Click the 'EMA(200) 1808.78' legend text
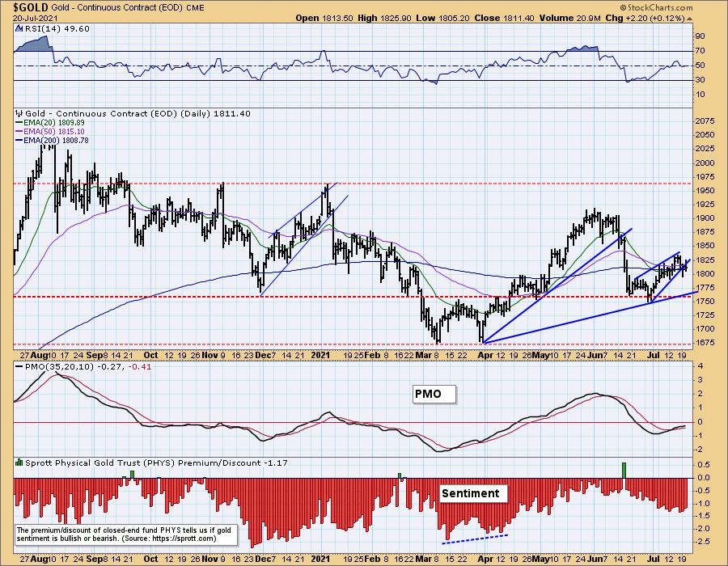Image resolution: width=728 pixels, height=566 pixels. [56, 141]
